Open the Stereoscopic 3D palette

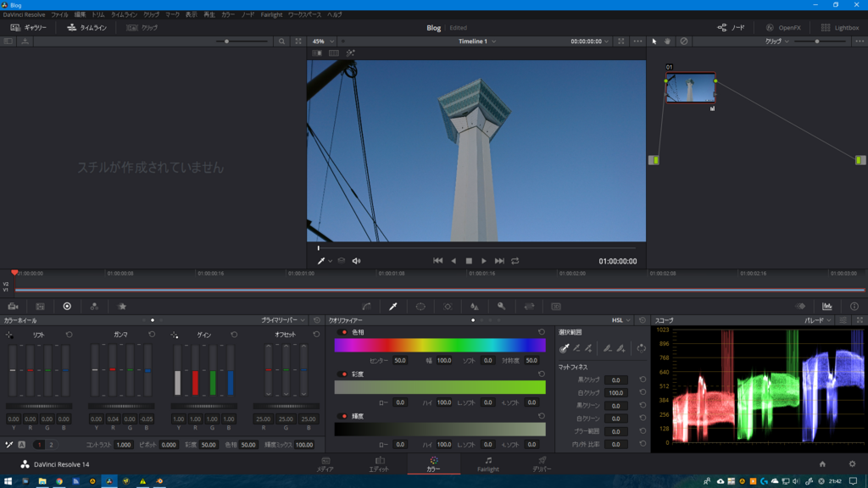point(556,307)
